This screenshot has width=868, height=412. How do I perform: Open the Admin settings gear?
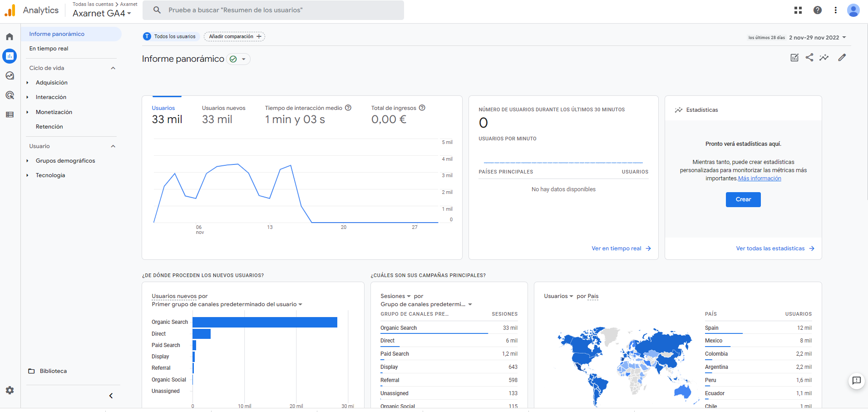pos(10,390)
